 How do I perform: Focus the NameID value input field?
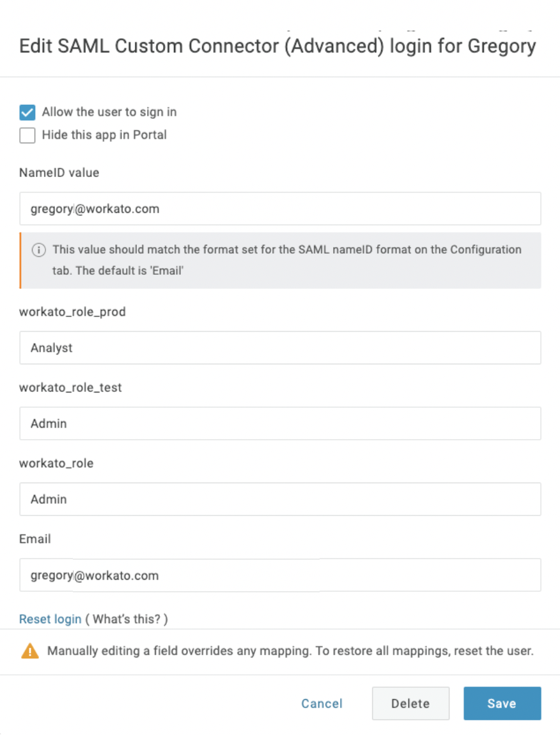pos(280,209)
